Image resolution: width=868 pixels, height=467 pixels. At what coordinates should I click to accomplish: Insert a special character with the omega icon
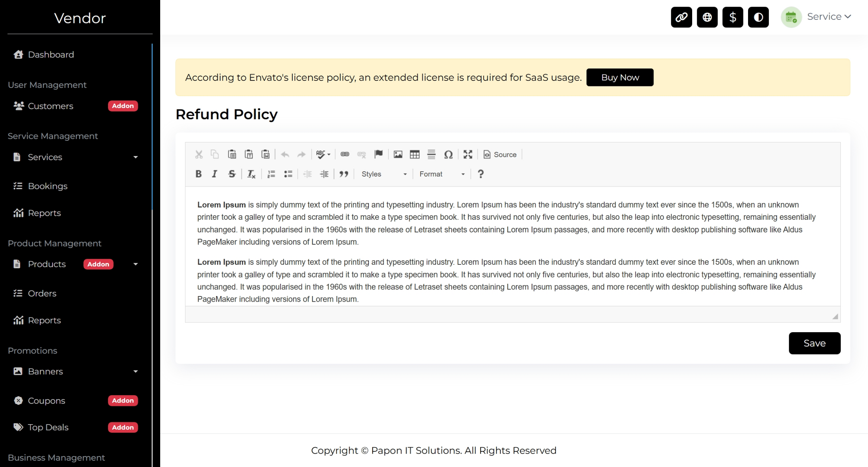point(448,154)
